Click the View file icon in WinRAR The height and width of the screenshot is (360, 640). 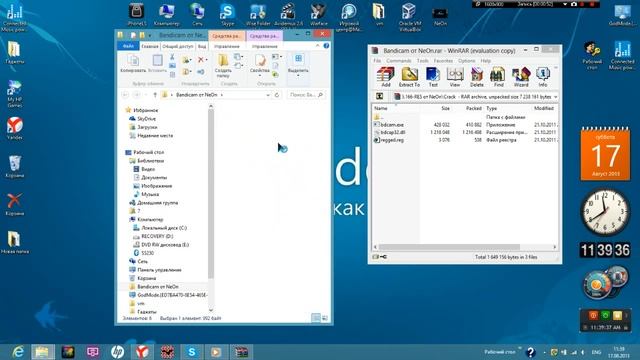point(455,77)
